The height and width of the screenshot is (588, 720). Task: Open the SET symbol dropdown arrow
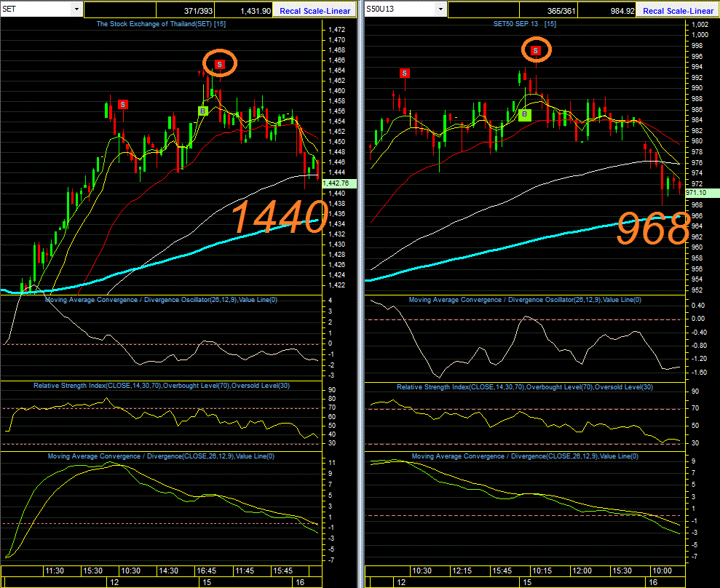pos(76,9)
